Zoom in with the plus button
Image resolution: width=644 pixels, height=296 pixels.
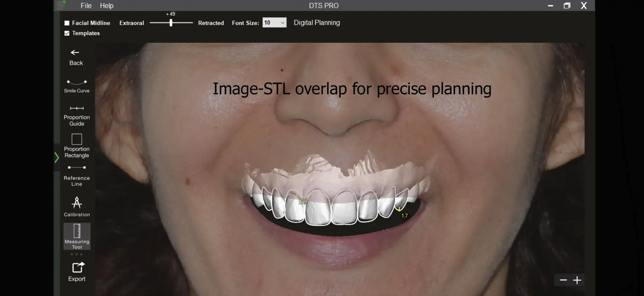point(577,280)
